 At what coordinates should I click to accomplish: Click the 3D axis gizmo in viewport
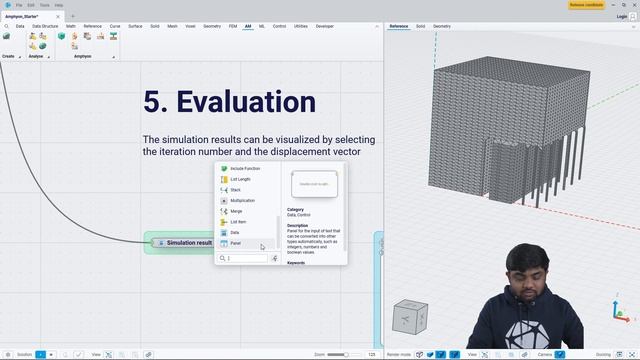pos(621,310)
